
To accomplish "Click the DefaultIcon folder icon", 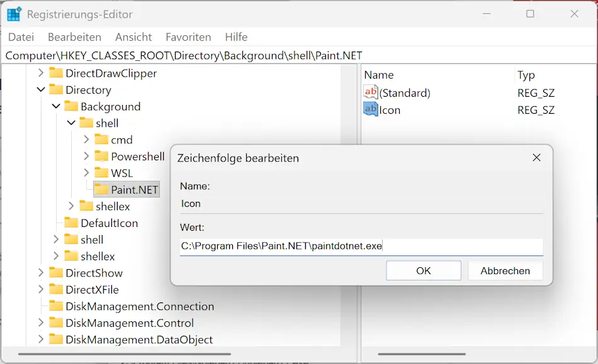I will tap(71, 223).
